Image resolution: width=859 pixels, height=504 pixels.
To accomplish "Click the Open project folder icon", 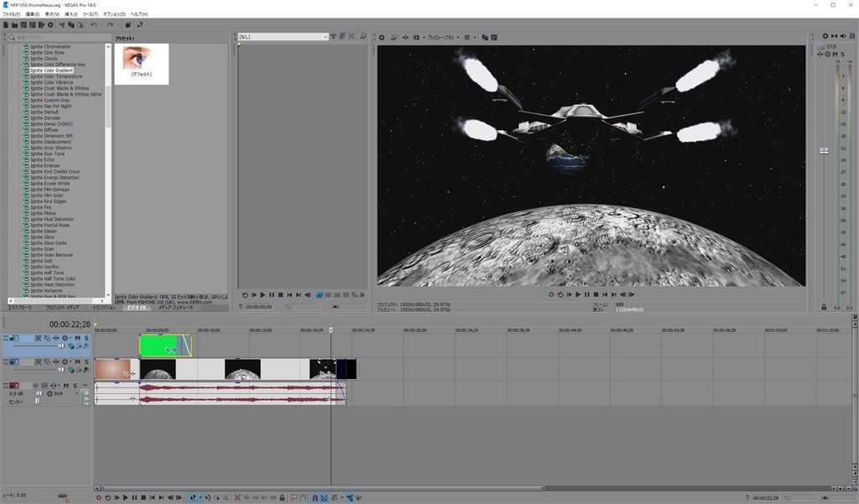I will point(15,24).
